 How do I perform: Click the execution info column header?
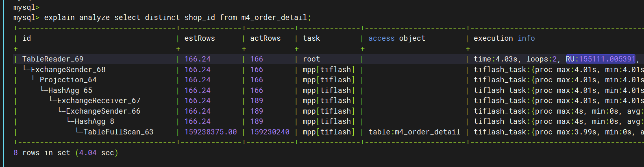pyautogui.click(x=504, y=38)
